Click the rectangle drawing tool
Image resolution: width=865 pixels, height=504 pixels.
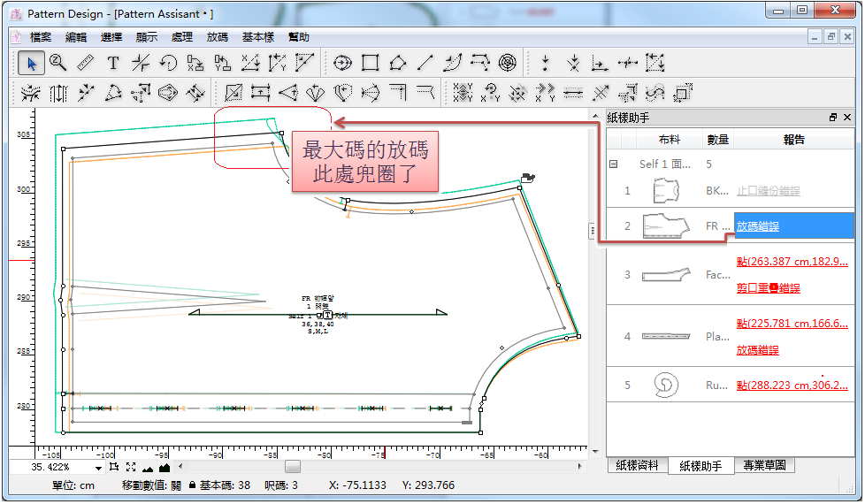point(370,63)
